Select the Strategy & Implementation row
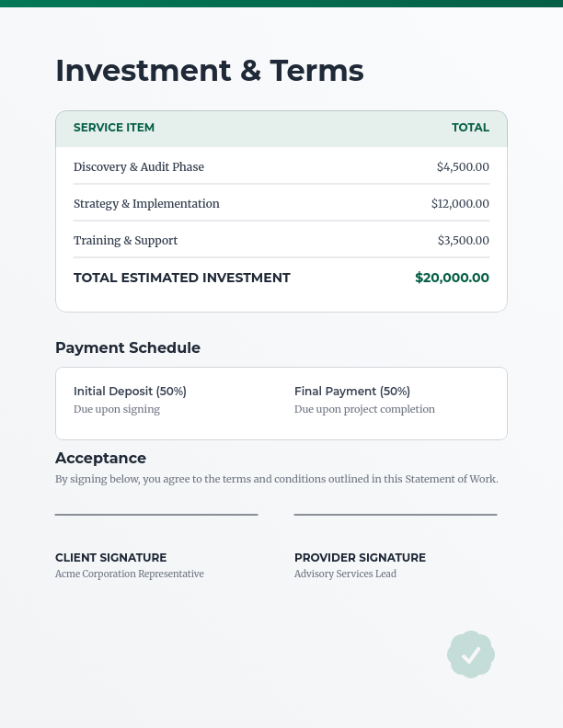This screenshot has height=728, width=563. (x=146, y=204)
